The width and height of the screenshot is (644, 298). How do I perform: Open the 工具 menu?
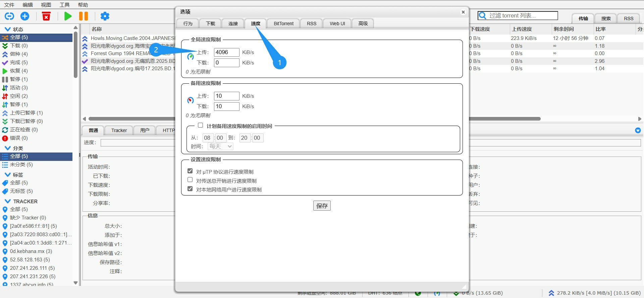[64, 5]
